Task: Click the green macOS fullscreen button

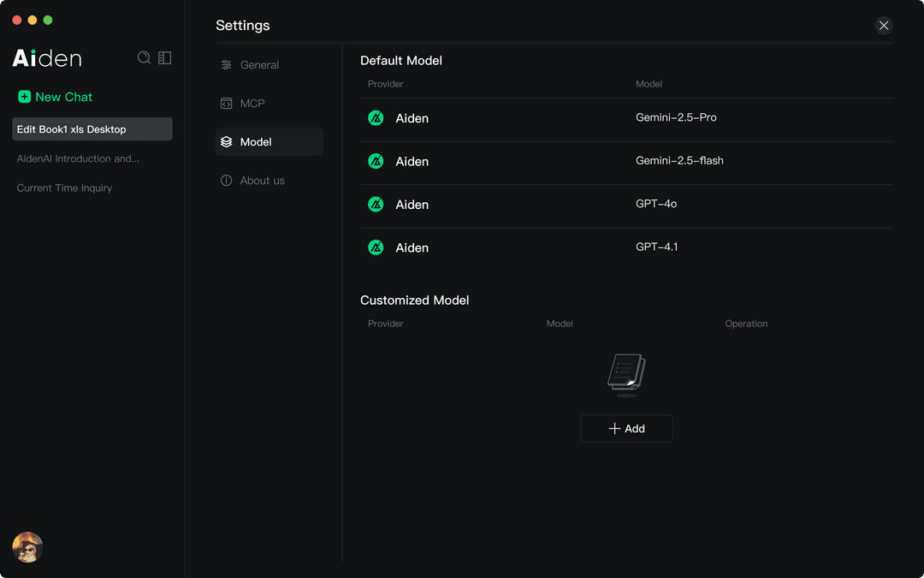Action: tap(48, 20)
